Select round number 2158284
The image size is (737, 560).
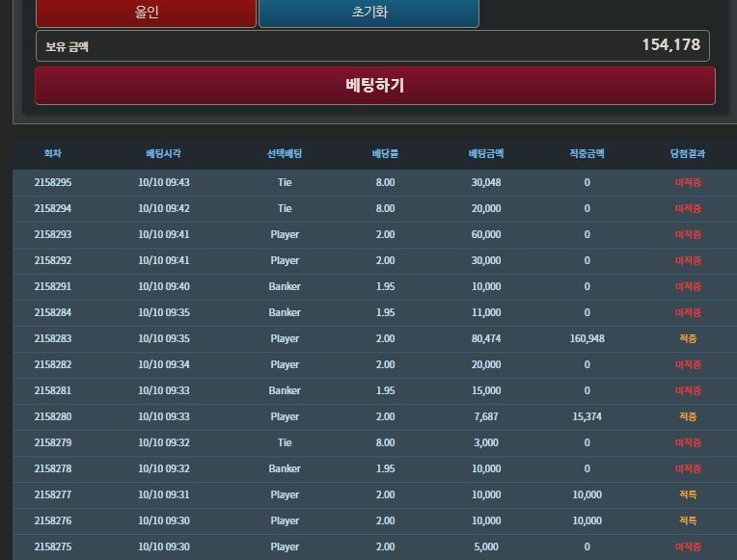point(53,312)
